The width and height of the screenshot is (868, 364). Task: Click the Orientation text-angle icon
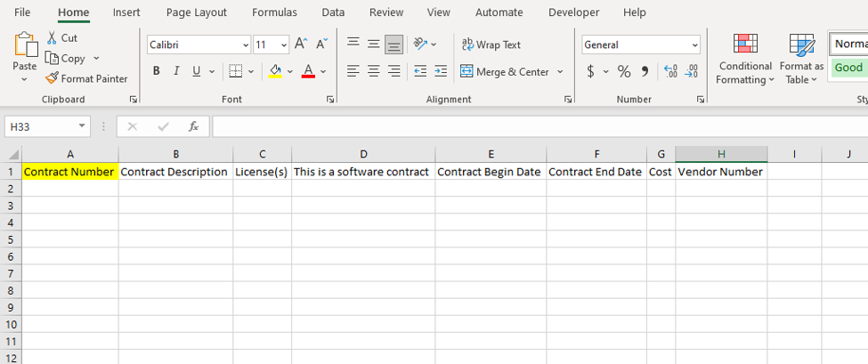click(421, 44)
